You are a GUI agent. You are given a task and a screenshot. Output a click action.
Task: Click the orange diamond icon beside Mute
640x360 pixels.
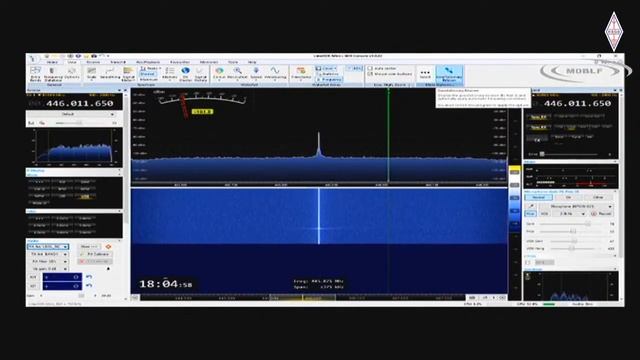pos(108,247)
